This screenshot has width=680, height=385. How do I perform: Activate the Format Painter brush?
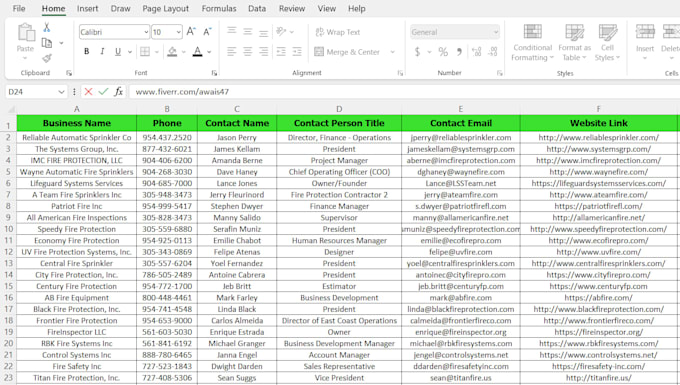tap(47, 58)
